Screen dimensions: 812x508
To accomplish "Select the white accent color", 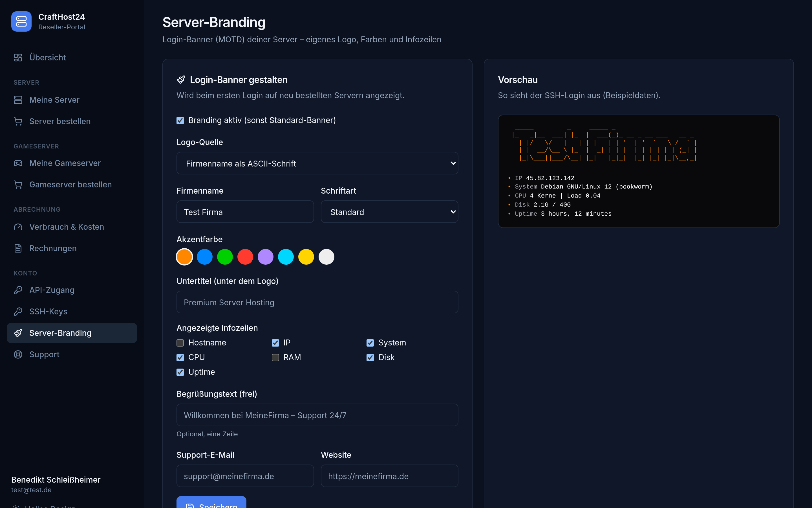I will pyautogui.click(x=326, y=257).
